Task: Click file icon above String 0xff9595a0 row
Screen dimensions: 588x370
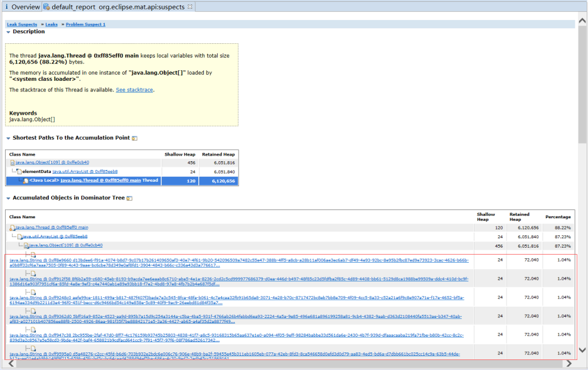Action: pyautogui.click(x=33, y=349)
